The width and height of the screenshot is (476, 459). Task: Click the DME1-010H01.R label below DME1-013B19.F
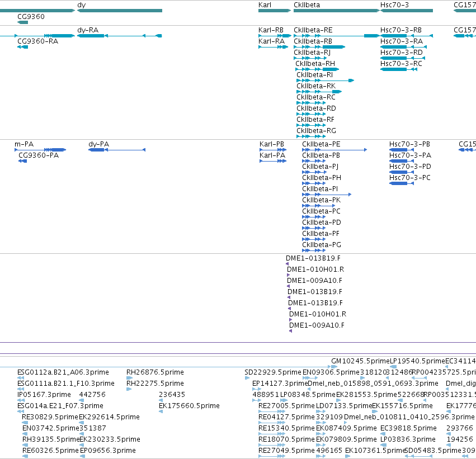(x=315, y=269)
